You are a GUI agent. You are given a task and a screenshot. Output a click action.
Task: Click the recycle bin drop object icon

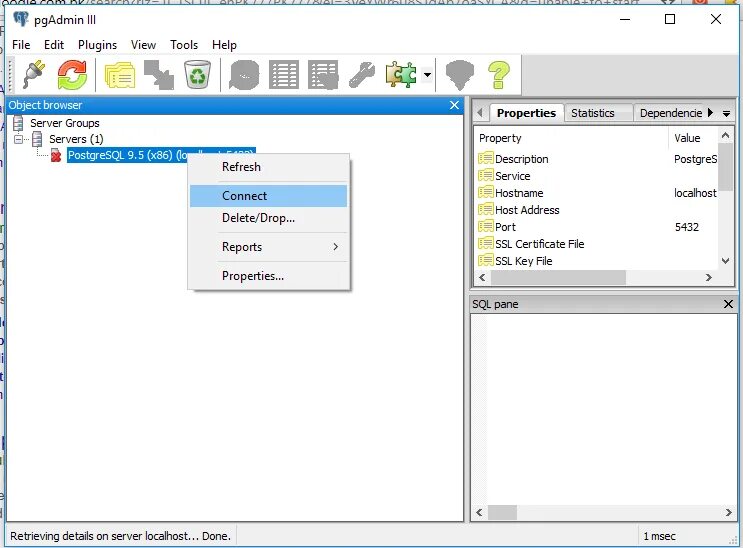tap(197, 74)
